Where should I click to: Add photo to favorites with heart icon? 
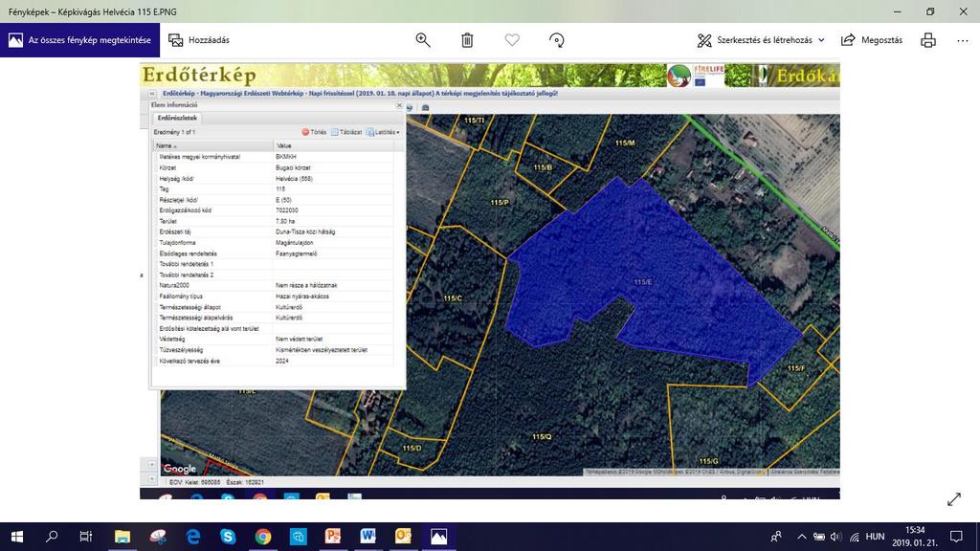[512, 40]
